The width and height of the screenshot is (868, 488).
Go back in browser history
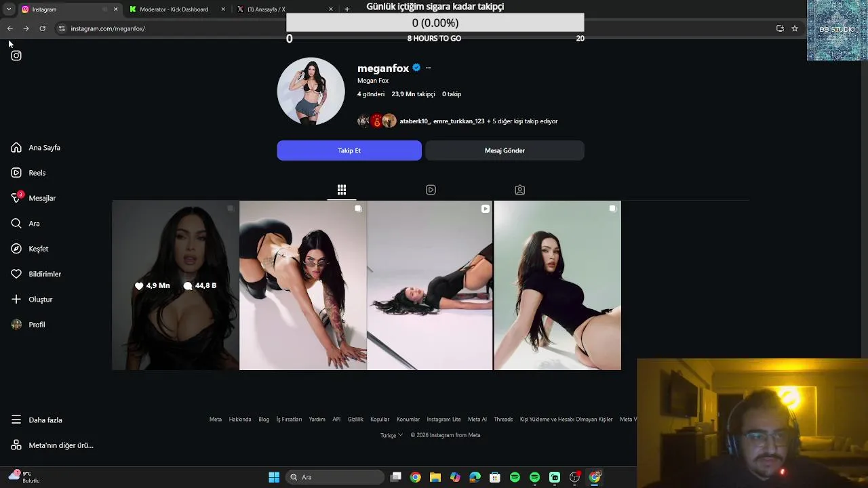coord(10,28)
